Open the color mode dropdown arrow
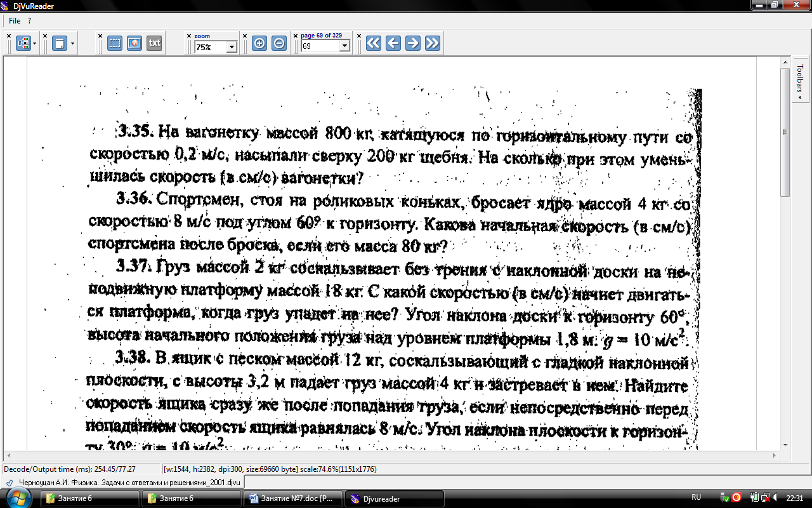This screenshot has width=812, height=508. pos(35,44)
